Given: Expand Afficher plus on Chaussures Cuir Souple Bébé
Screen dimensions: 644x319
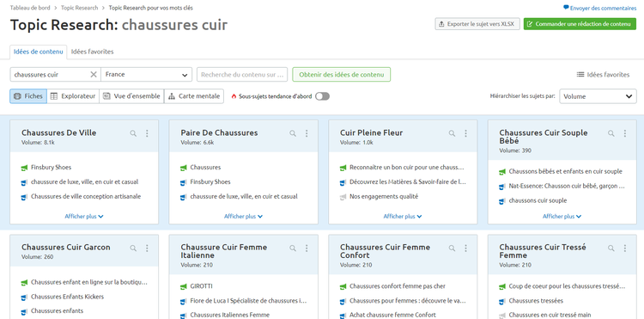Looking at the screenshot, I should 562,216.
